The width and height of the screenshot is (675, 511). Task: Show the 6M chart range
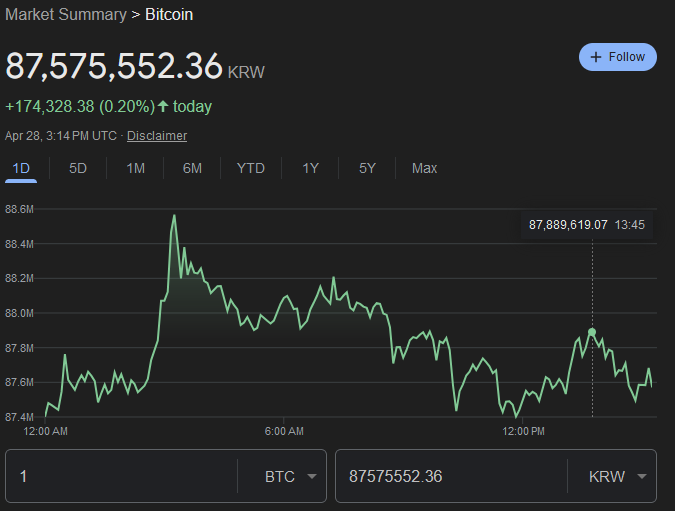pos(192,168)
